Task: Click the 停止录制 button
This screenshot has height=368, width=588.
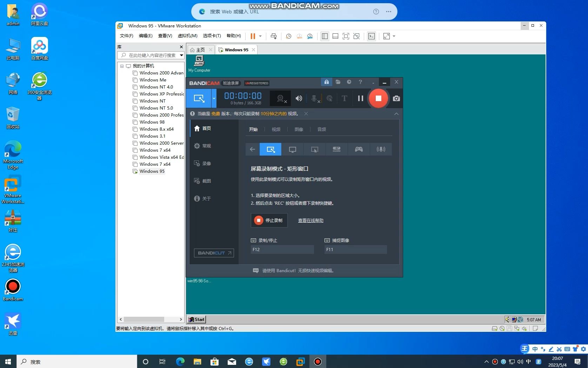Action: pyautogui.click(x=269, y=220)
